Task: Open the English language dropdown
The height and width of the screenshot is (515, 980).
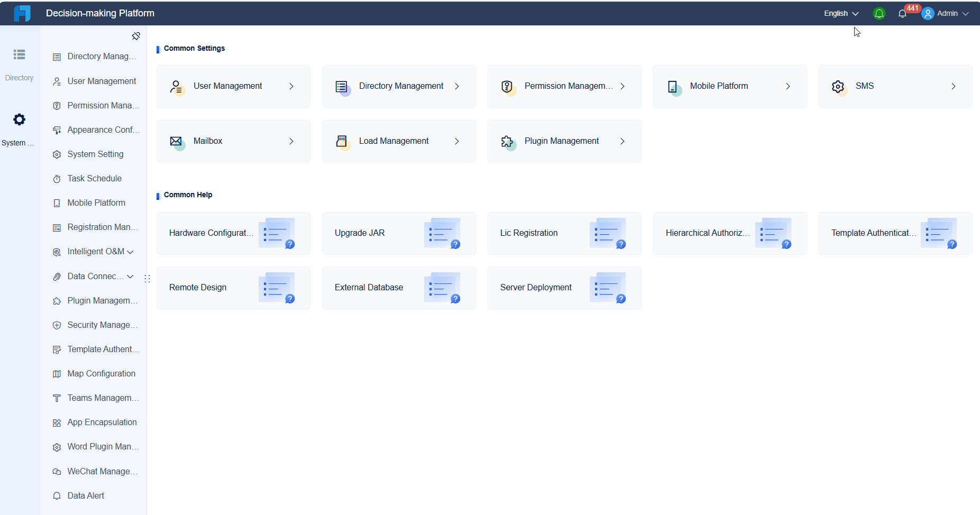Action: (840, 13)
